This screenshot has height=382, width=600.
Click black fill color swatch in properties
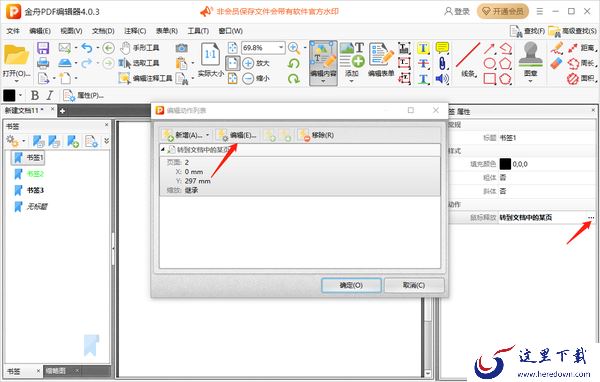505,164
